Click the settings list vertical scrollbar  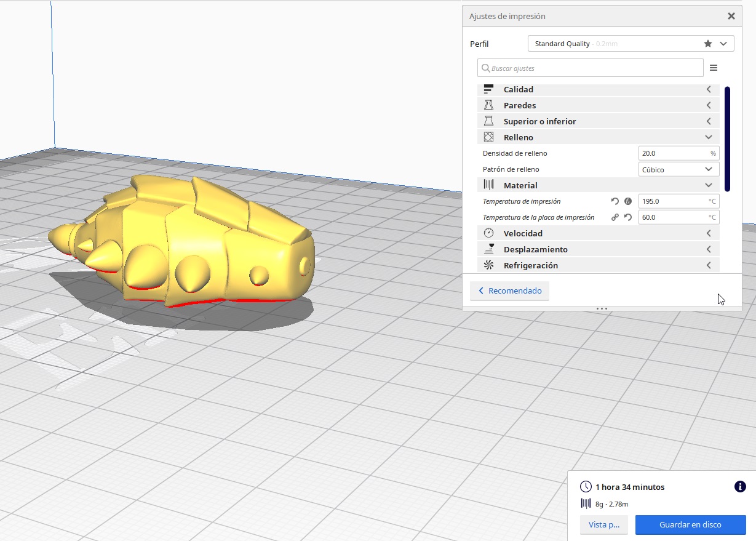click(x=728, y=138)
